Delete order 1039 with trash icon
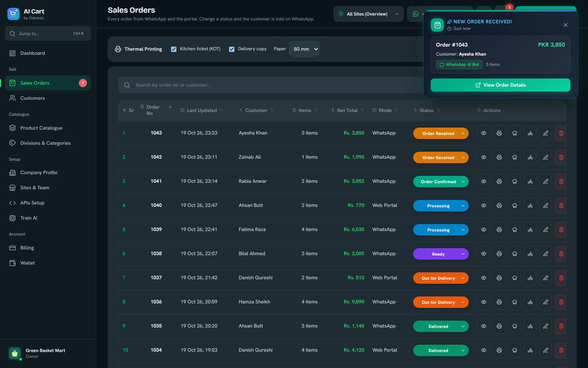The width and height of the screenshot is (588, 368). pyautogui.click(x=561, y=230)
